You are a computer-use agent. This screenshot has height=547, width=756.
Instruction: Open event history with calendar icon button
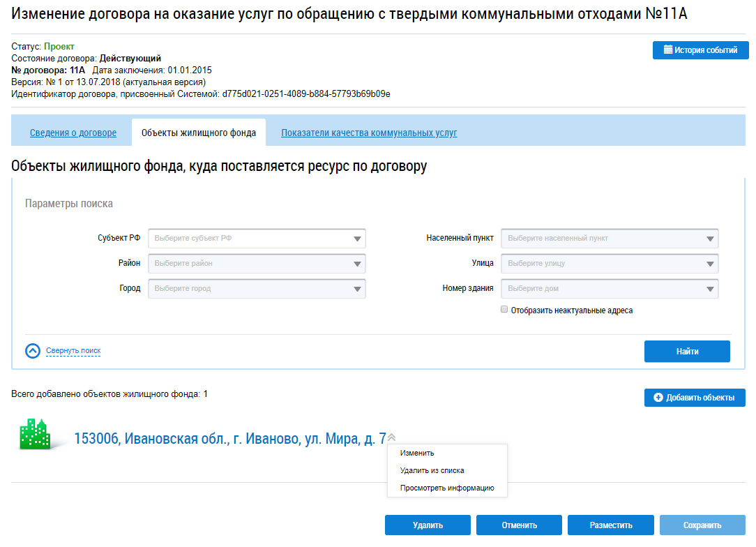click(x=700, y=50)
